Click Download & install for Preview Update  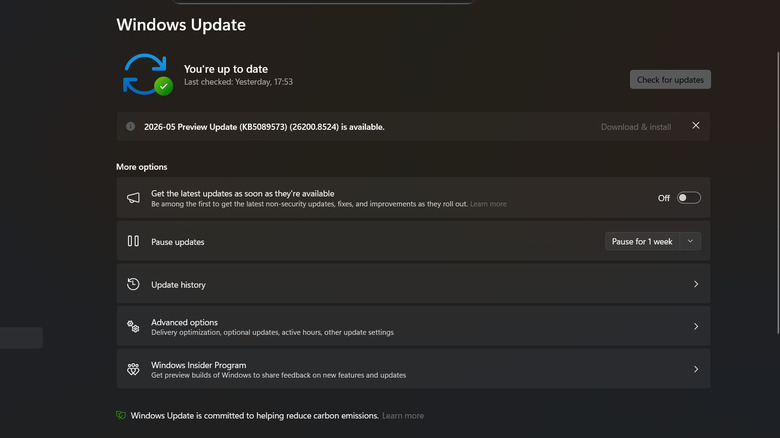click(636, 127)
